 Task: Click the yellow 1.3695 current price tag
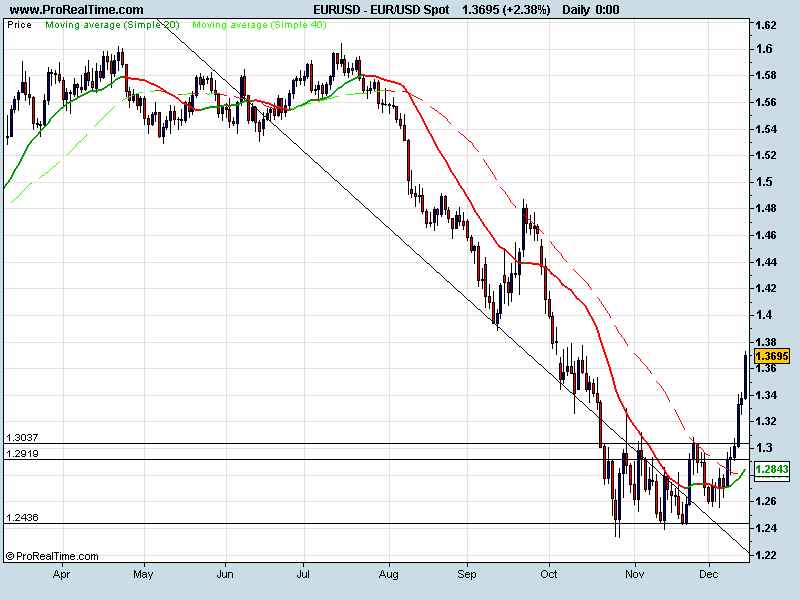tap(773, 356)
